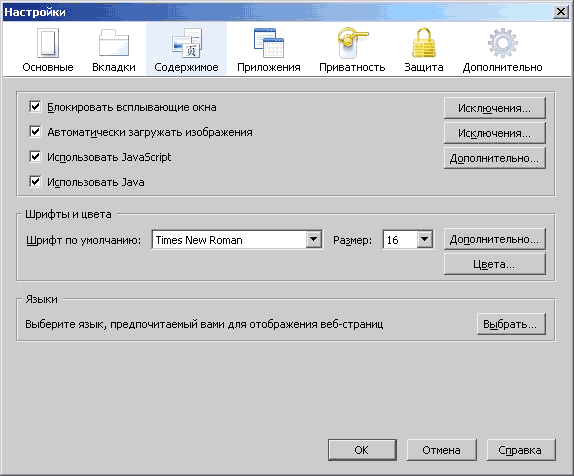This screenshot has width=574, height=476.
Task: Click the font size value field
Action: pos(400,240)
